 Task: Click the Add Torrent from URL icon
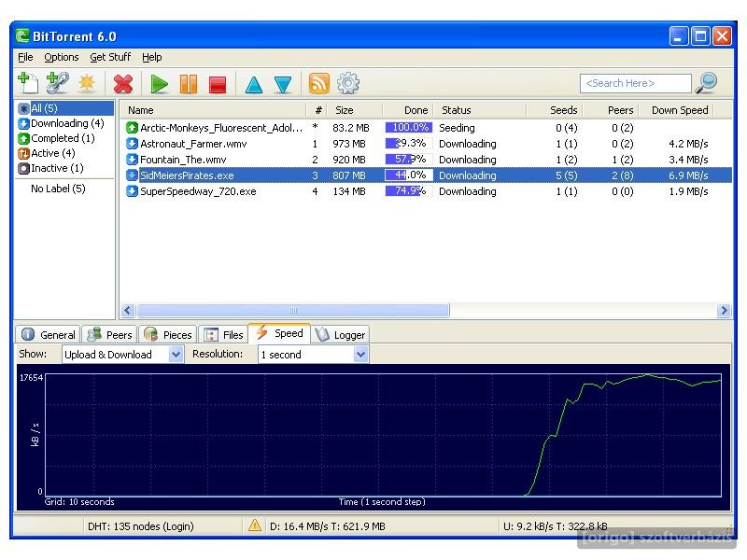(58, 83)
